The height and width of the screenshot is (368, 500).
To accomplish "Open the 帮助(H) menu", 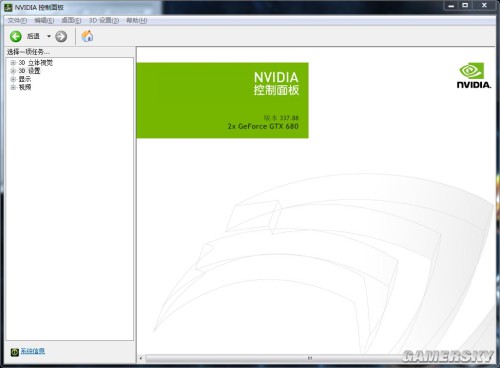I will (x=137, y=21).
